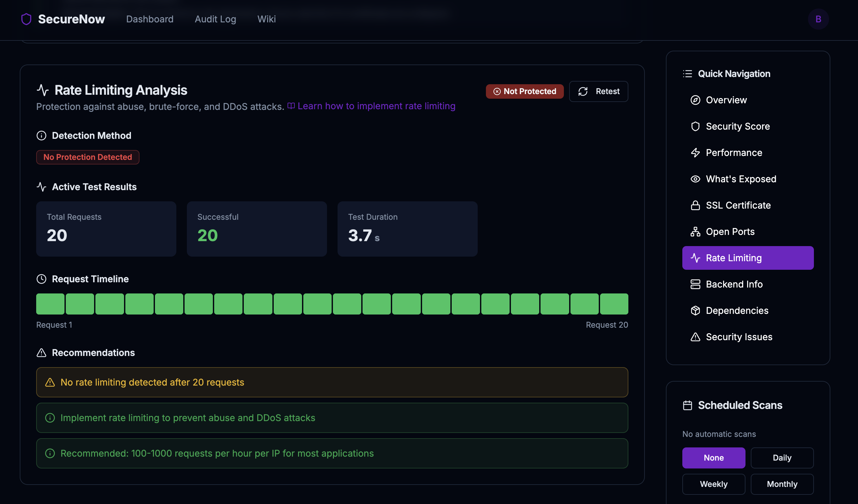Screen dimensions: 858x504
Task: Click the Dependencies package icon
Action: coord(695,311)
